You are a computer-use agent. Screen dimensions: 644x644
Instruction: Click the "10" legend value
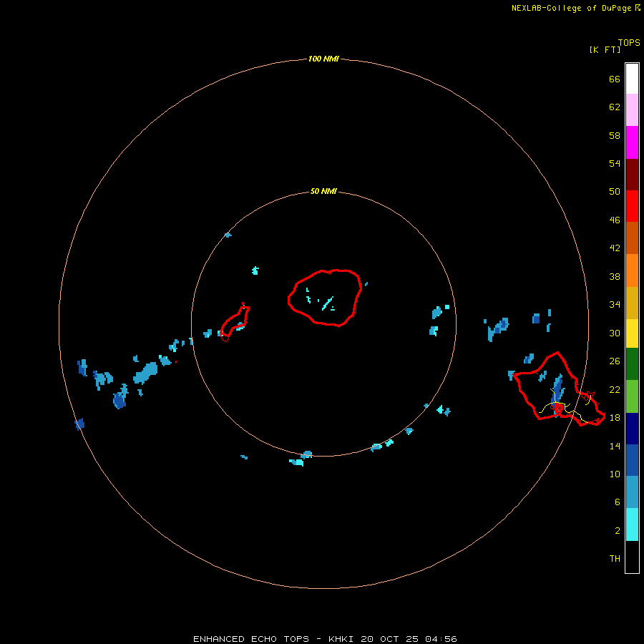pyautogui.click(x=615, y=474)
